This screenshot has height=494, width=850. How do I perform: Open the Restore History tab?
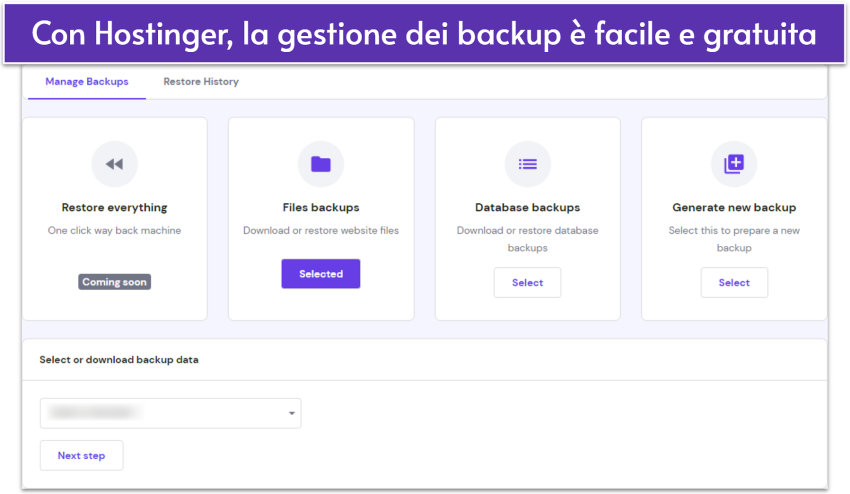(201, 82)
